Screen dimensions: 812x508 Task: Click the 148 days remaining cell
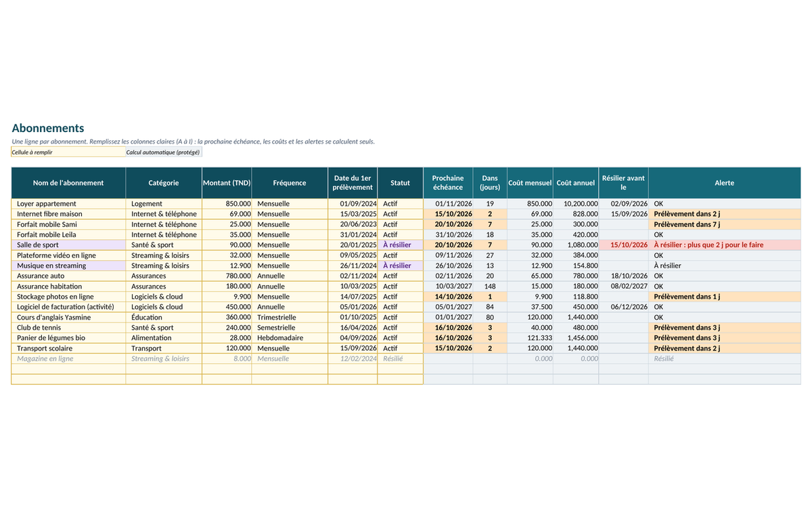pos(490,287)
